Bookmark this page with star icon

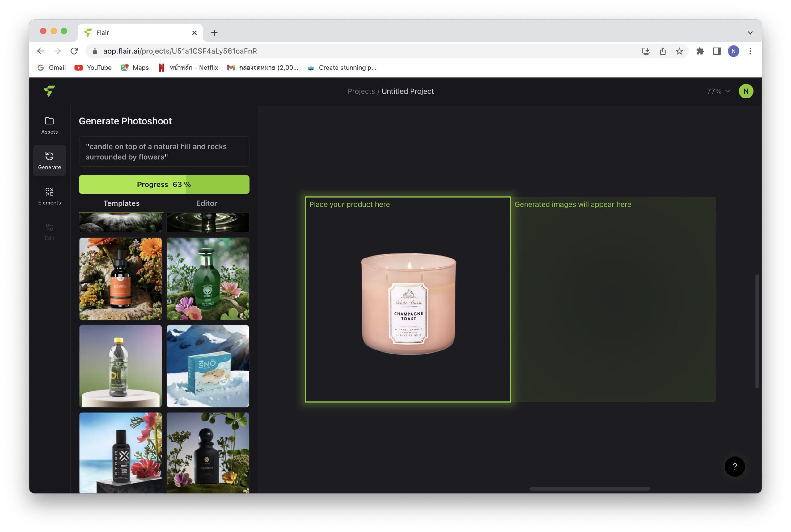click(x=679, y=51)
